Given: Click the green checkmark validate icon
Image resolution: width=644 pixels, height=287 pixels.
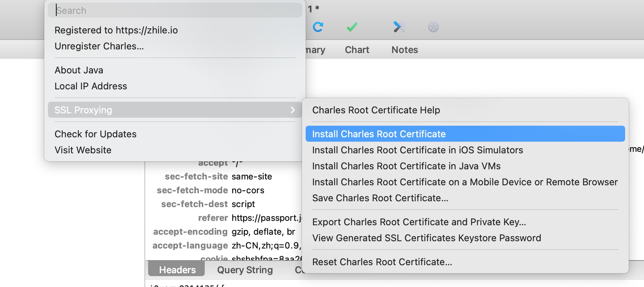Looking at the screenshot, I should 352,27.
